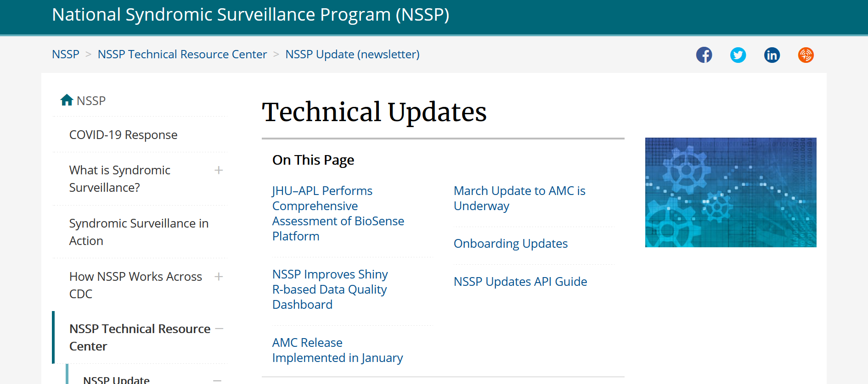Open Onboarding Updates anchor link
Image resolution: width=868 pixels, height=384 pixels.
pyautogui.click(x=511, y=244)
